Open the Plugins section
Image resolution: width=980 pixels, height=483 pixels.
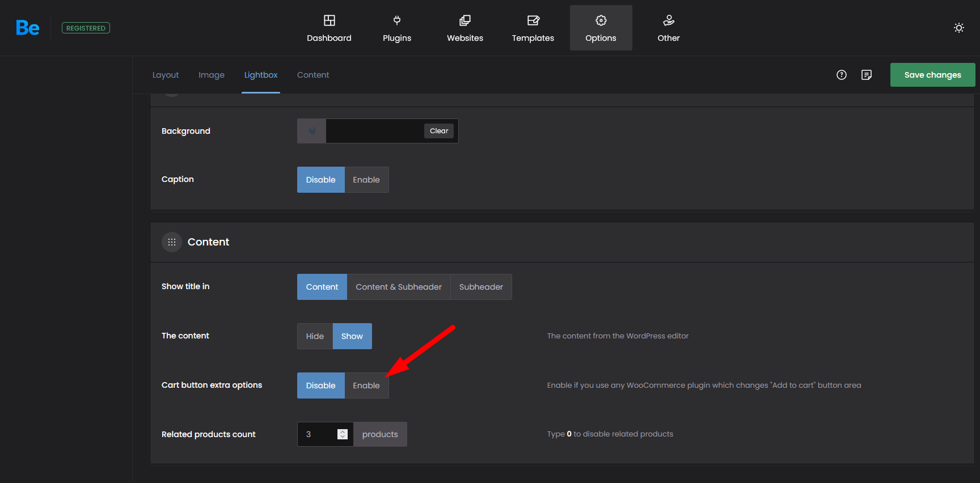click(397, 28)
